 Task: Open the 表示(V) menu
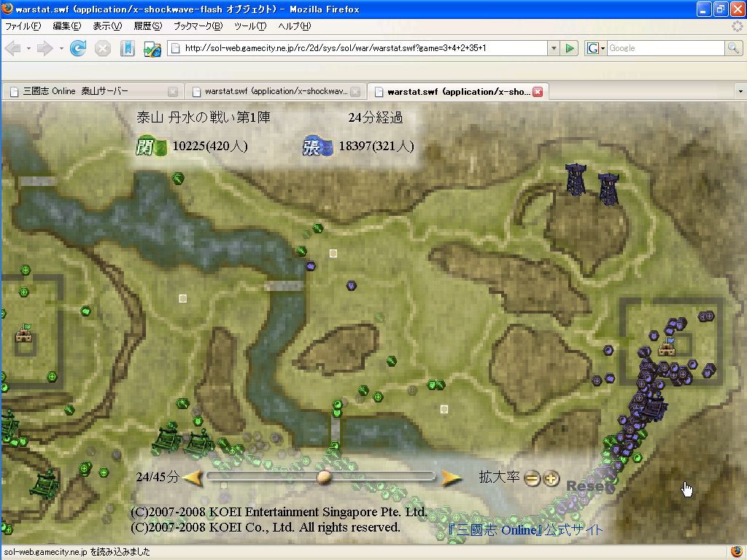click(x=107, y=26)
